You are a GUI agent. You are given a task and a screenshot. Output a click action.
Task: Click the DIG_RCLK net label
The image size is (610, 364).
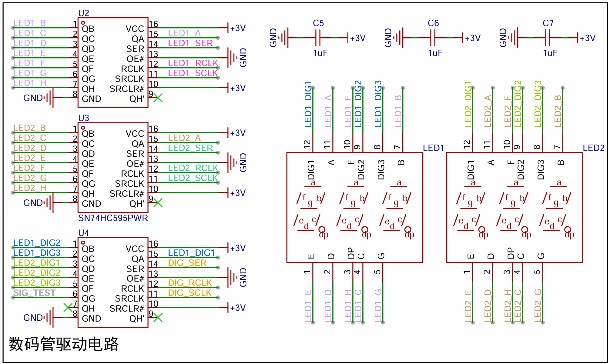pos(190,283)
